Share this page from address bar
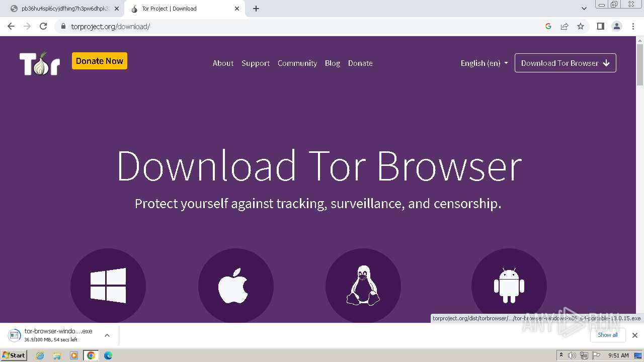The image size is (644, 362). click(x=565, y=26)
